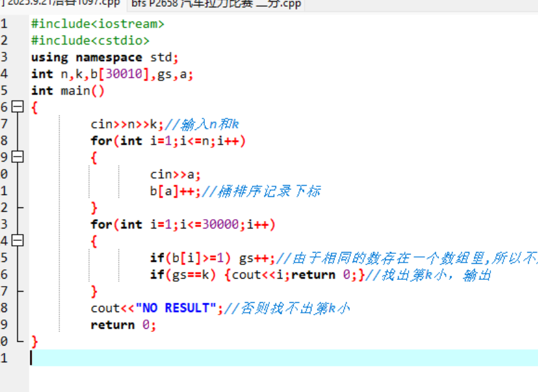
Task: Click the 'int main()' line
Action: (x=67, y=91)
